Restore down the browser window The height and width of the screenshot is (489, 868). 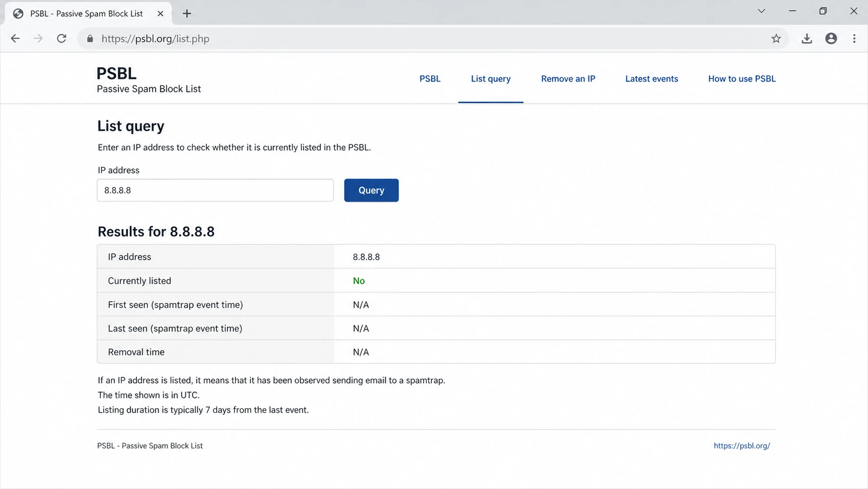[823, 11]
